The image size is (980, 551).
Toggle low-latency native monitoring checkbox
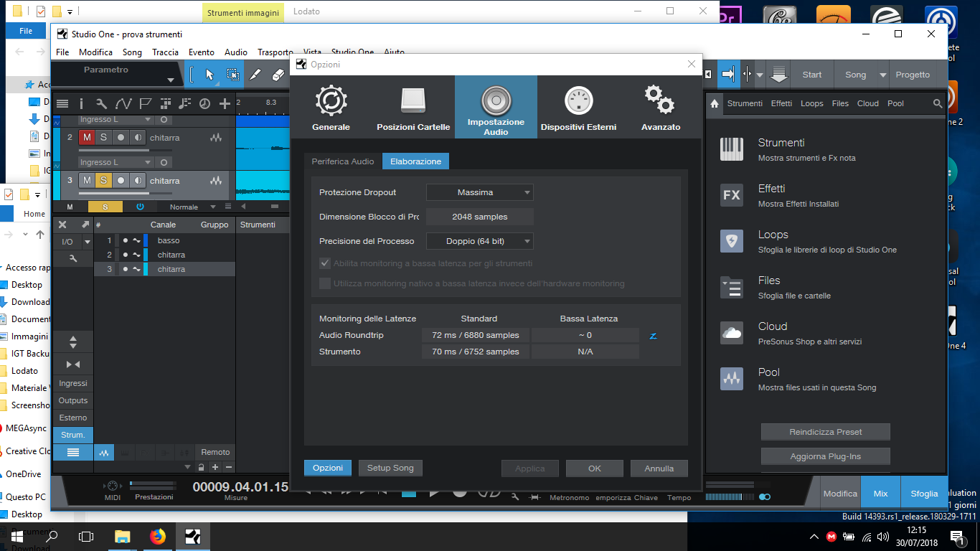325,283
